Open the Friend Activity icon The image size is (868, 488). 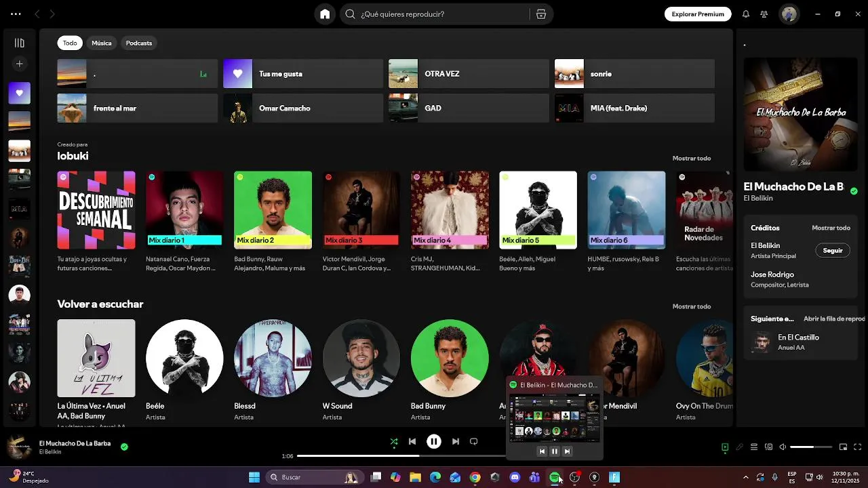point(764,14)
